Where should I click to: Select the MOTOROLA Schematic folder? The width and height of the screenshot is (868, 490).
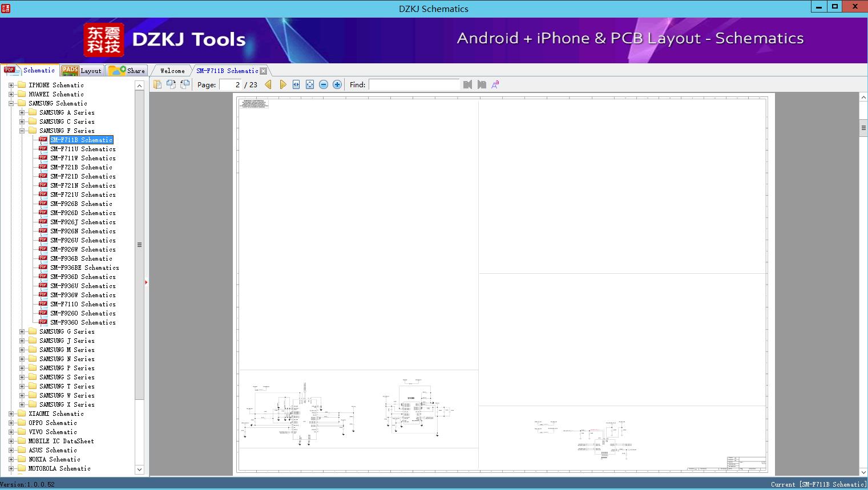(59, 468)
